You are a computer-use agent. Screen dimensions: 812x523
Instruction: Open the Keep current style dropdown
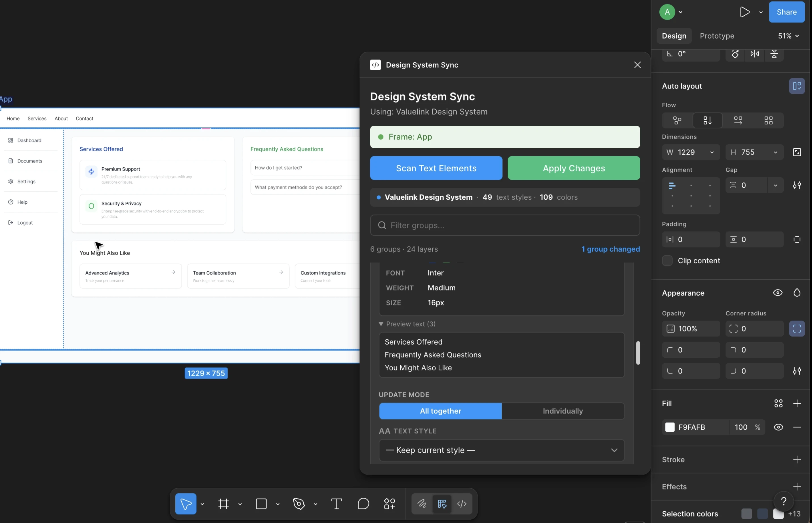[501, 450]
